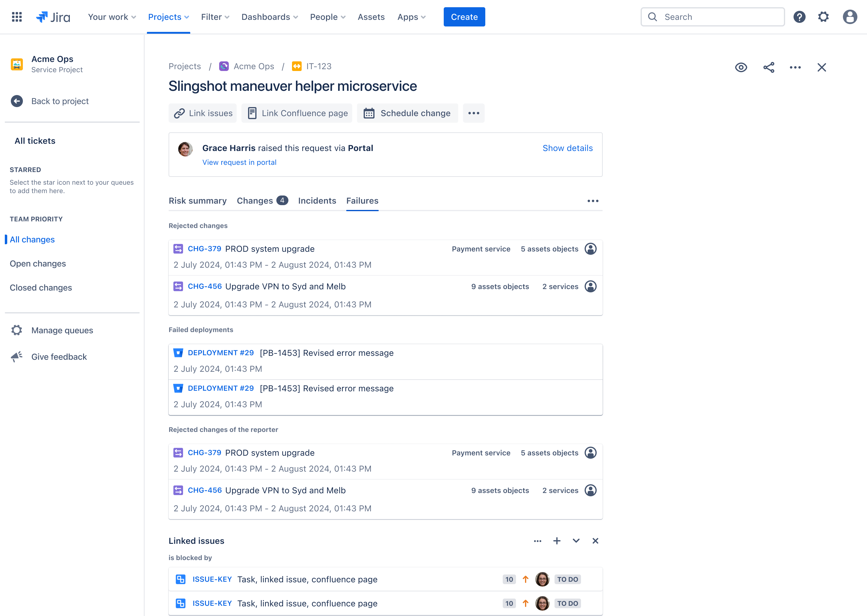Toggle watching the issue with the eye icon
Viewport: 867px width, 616px height.
[x=741, y=67]
